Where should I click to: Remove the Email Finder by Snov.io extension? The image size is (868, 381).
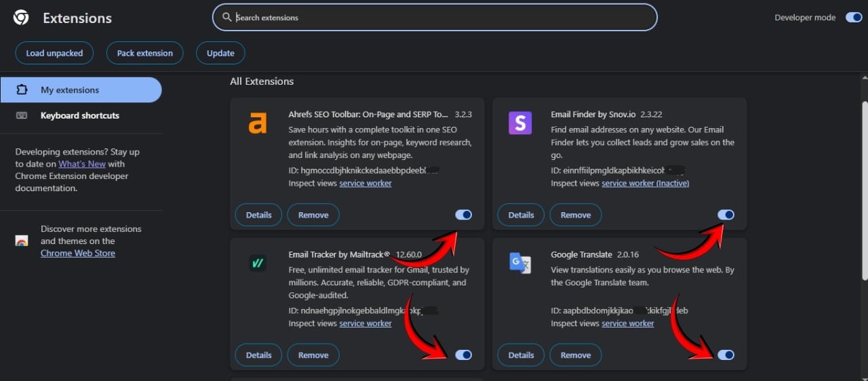coord(576,215)
